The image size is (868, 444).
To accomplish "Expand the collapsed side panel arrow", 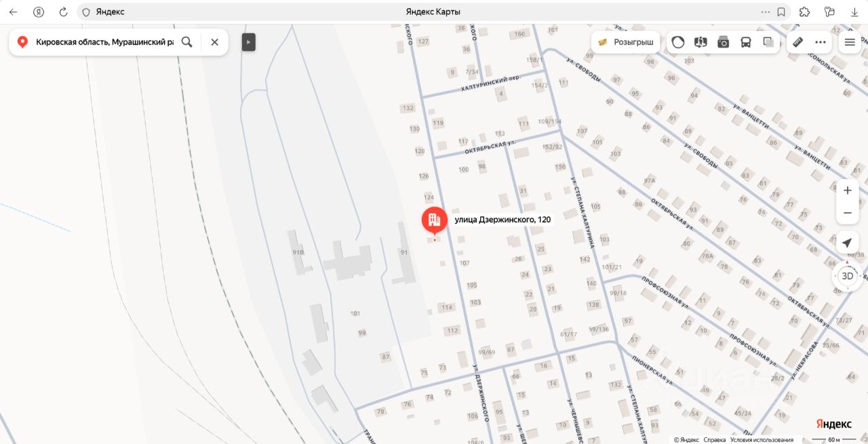I will (x=249, y=42).
